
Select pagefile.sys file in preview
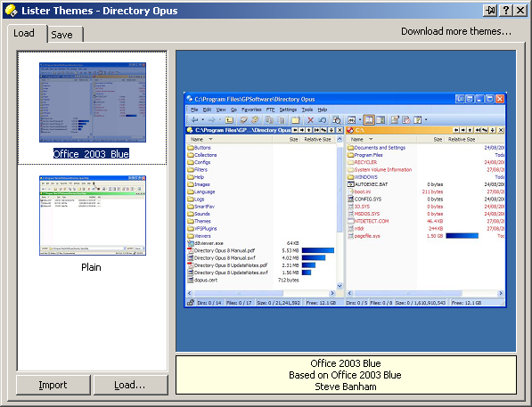[364, 236]
